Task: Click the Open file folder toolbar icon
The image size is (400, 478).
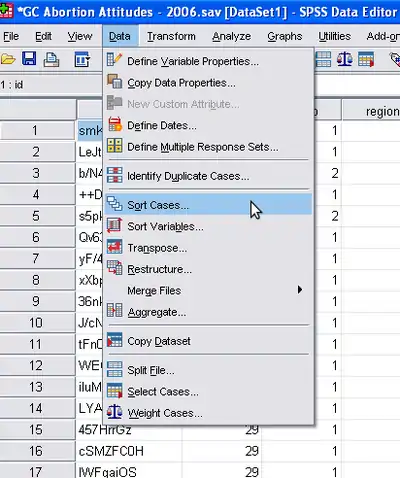Action: [x=8, y=60]
